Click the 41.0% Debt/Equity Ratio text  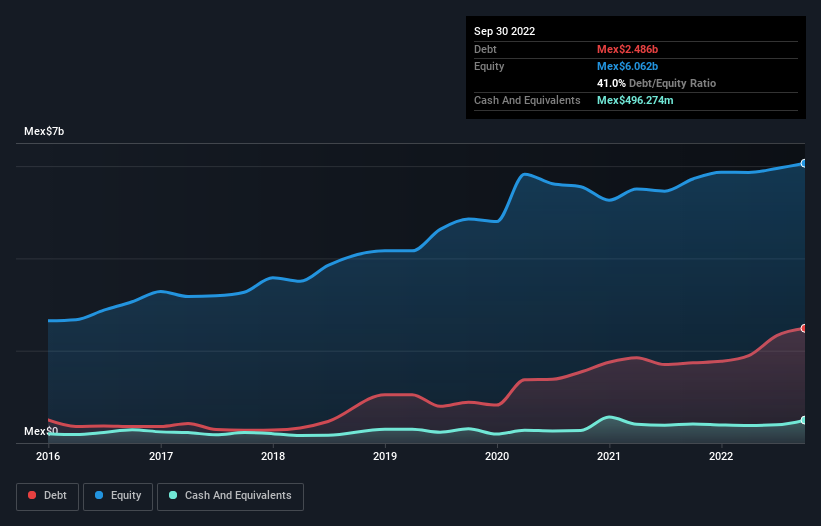pyautogui.click(x=656, y=83)
